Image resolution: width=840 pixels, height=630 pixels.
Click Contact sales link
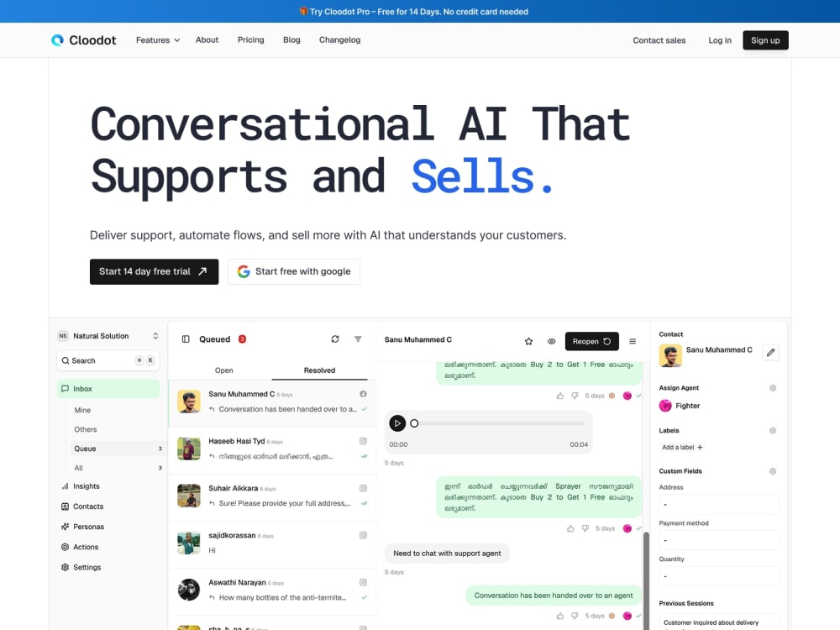point(659,40)
